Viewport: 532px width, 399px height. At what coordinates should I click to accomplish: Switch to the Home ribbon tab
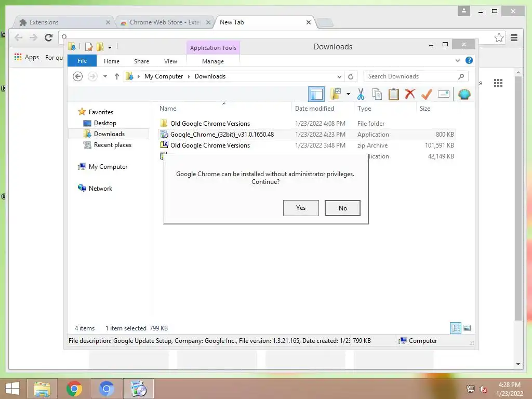[112, 61]
